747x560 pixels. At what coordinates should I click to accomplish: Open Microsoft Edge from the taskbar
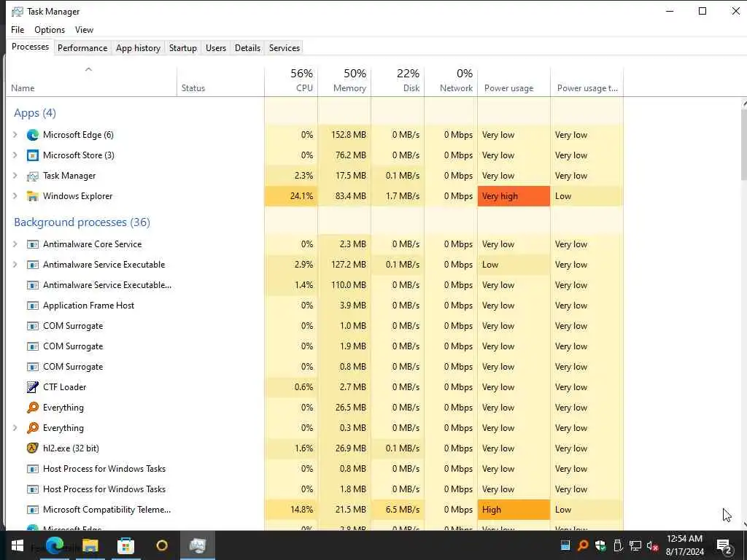tap(54, 545)
